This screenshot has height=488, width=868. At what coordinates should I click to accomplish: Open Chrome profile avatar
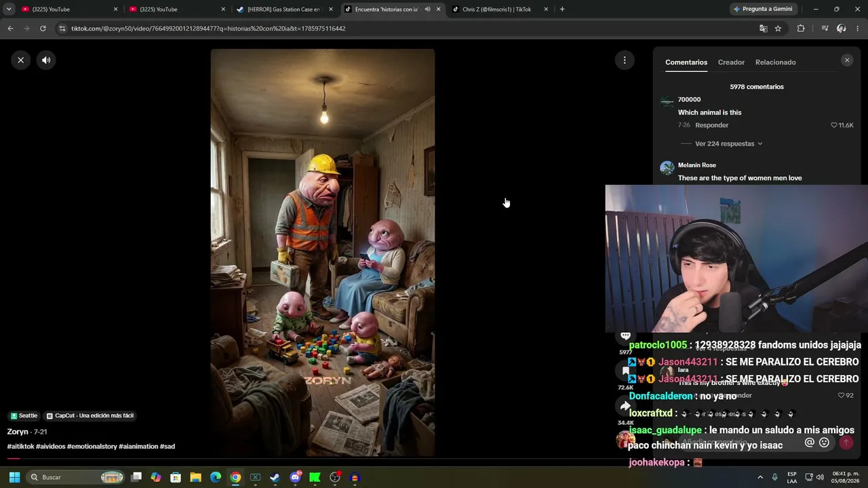click(x=842, y=28)
